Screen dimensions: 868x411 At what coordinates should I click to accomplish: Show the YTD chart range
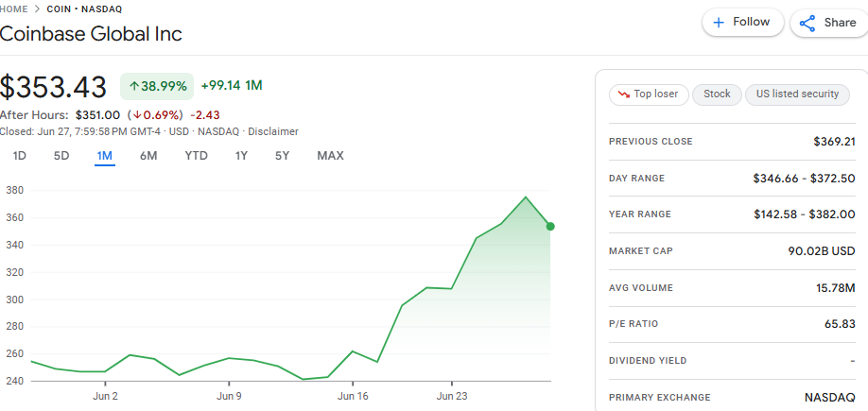[196, 156]
